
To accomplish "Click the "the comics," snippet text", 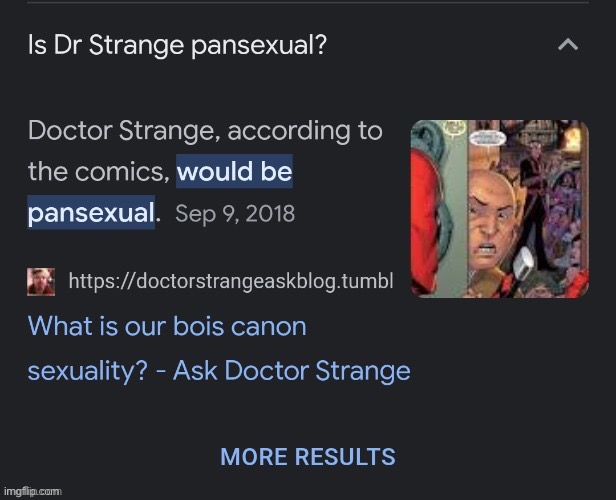I will click(97, 172).
